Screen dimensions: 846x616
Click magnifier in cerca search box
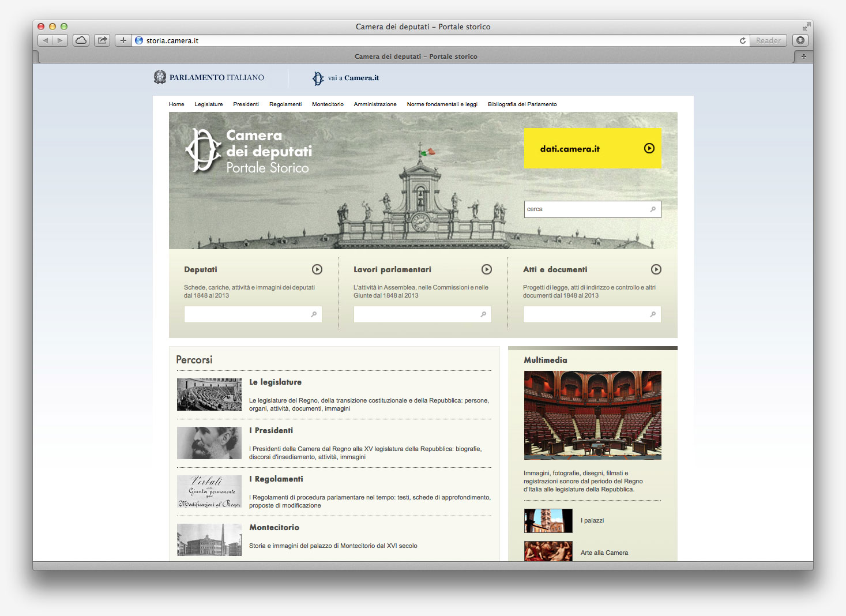(x=653, y=209)
